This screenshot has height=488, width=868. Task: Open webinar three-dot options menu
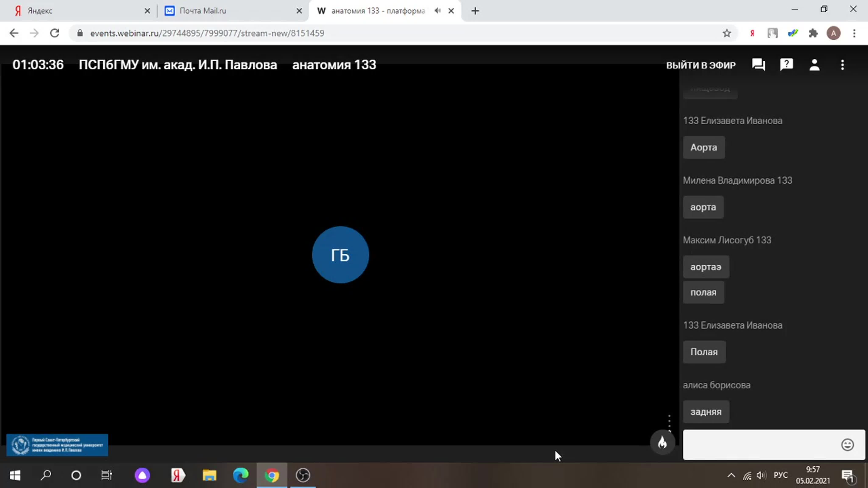(842, 65)
